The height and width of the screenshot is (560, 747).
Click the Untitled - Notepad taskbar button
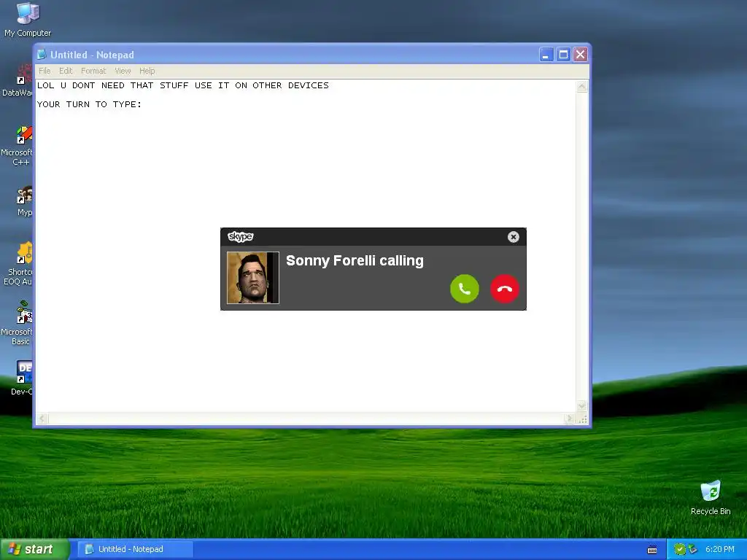point(135,549)
